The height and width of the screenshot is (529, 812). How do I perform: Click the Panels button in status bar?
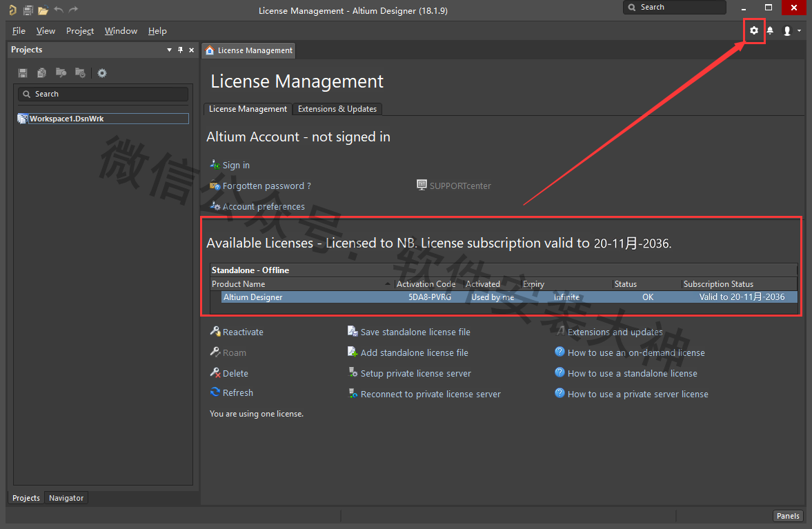[788, 516]
